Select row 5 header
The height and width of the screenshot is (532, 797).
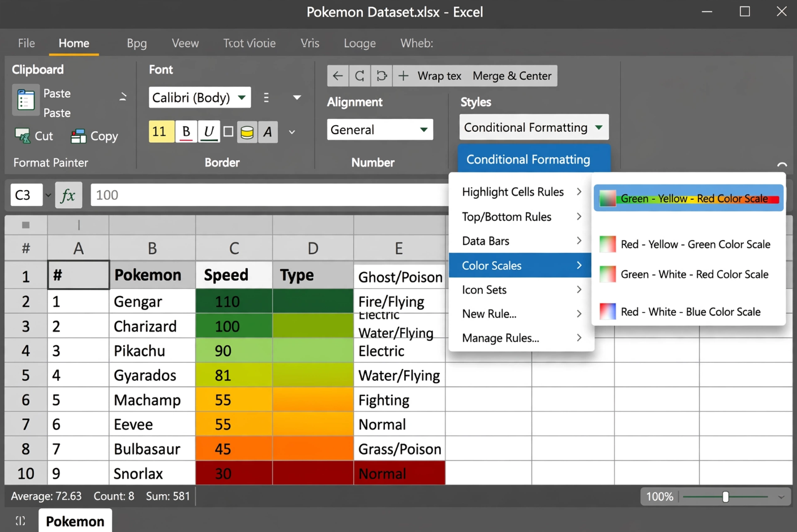tap(25, 375)
